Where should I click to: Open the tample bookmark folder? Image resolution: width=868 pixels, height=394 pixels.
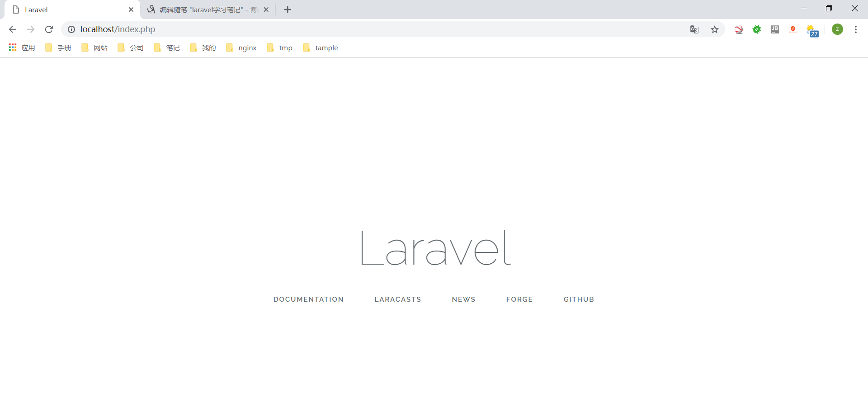pyautogui.click(x=321, y=47)
